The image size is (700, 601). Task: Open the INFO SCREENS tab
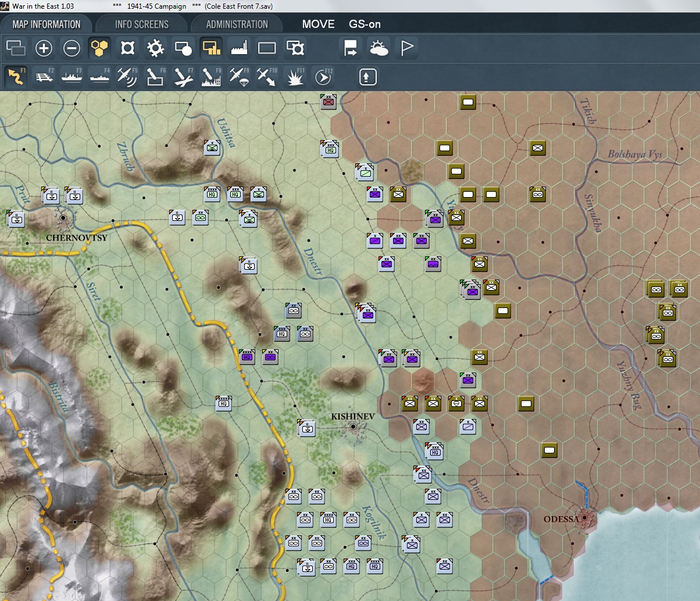[x=142, y=24]
